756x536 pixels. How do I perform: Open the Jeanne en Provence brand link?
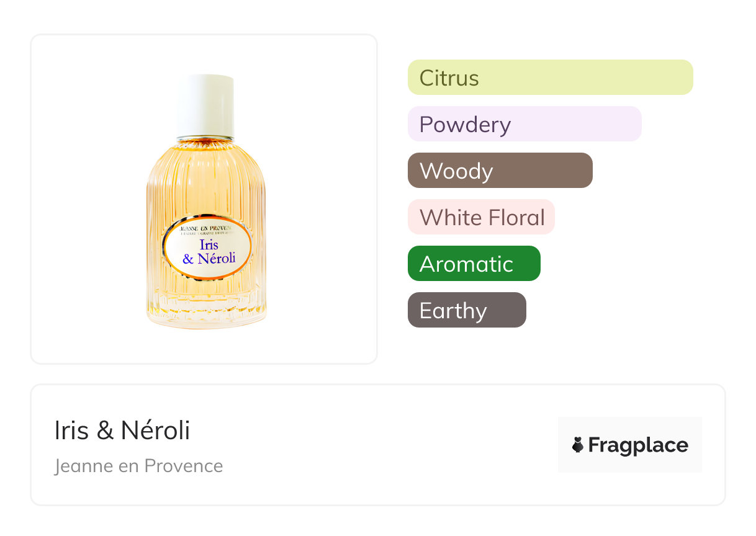pyautogui.click(x=138, y=466)
